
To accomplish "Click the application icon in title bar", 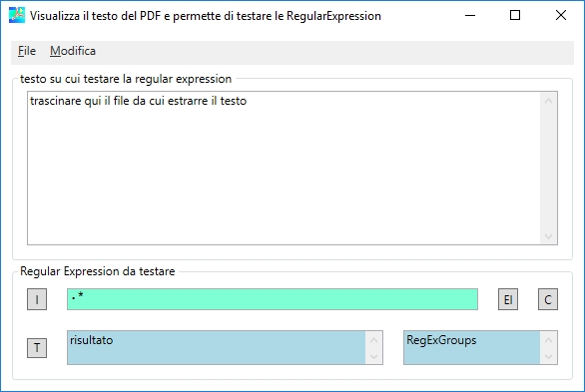I will point(17,15).
